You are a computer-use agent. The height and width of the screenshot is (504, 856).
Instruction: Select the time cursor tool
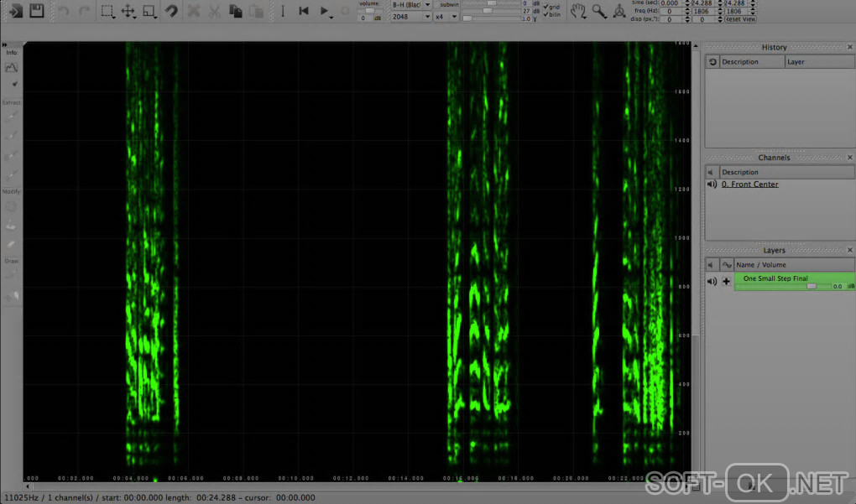(282, 11)
